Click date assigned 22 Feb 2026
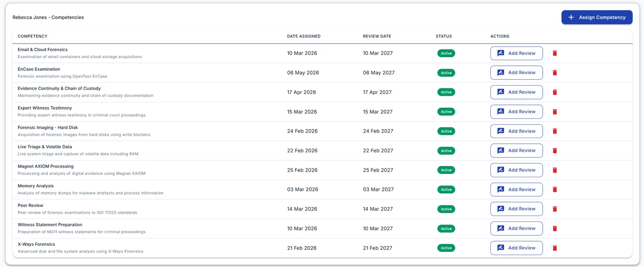Viewport: 644px width, 267px height. [302, 151]
